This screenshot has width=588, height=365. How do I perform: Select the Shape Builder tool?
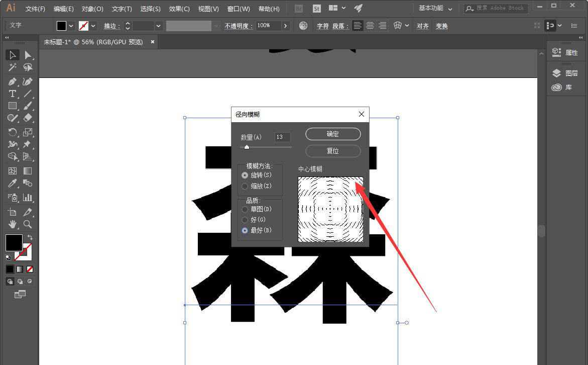click(x=13, y=156)
